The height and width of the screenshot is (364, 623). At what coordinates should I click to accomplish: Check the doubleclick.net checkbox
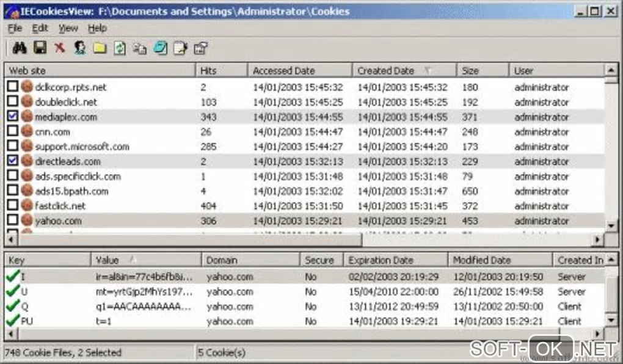[x=13, y=101]
